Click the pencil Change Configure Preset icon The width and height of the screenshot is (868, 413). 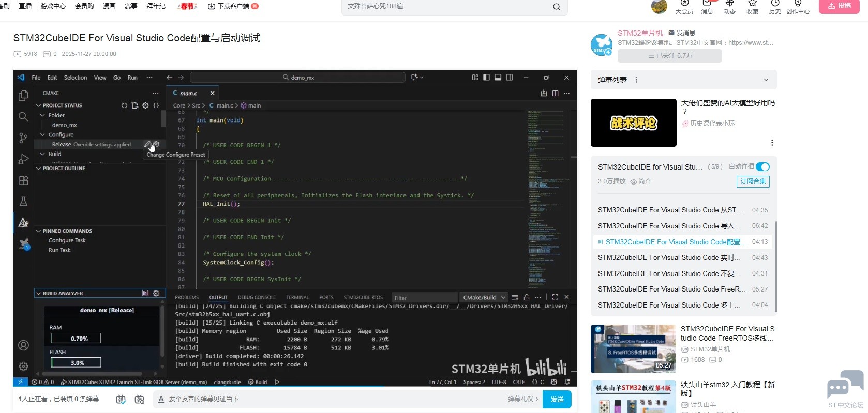[x=147, y=144]
